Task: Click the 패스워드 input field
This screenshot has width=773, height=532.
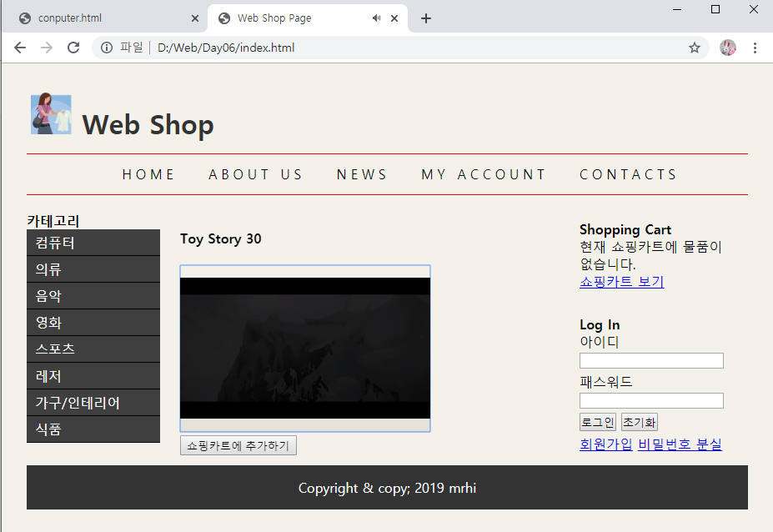Action: coord(651,400)
